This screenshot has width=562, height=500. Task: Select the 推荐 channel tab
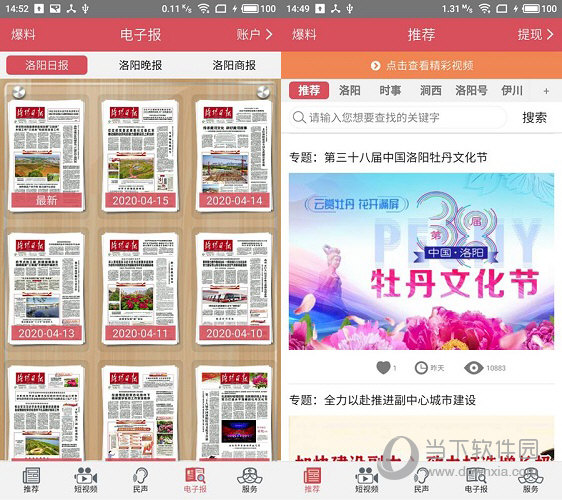point(309,90)
